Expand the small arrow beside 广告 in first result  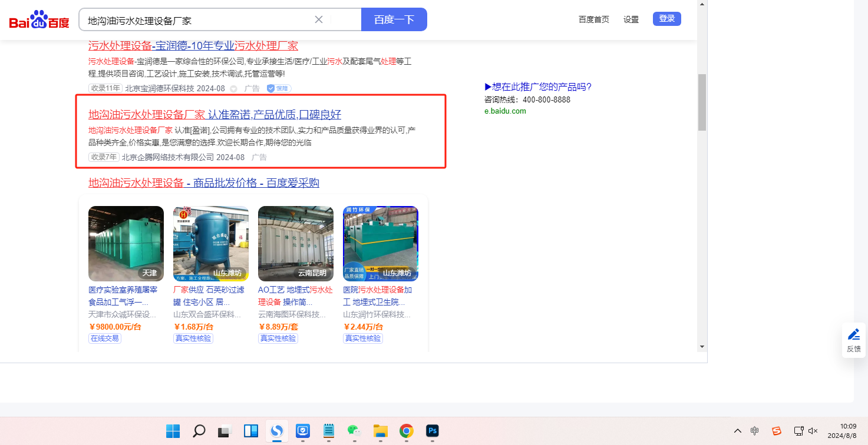coord(233,89)
